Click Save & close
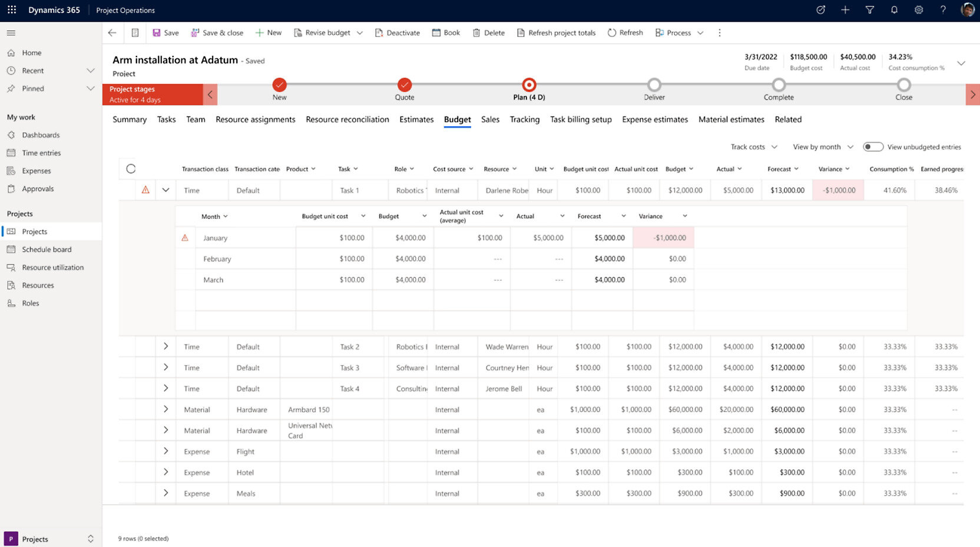This screenshot has height=547, width=980. (x=217, y=32)
